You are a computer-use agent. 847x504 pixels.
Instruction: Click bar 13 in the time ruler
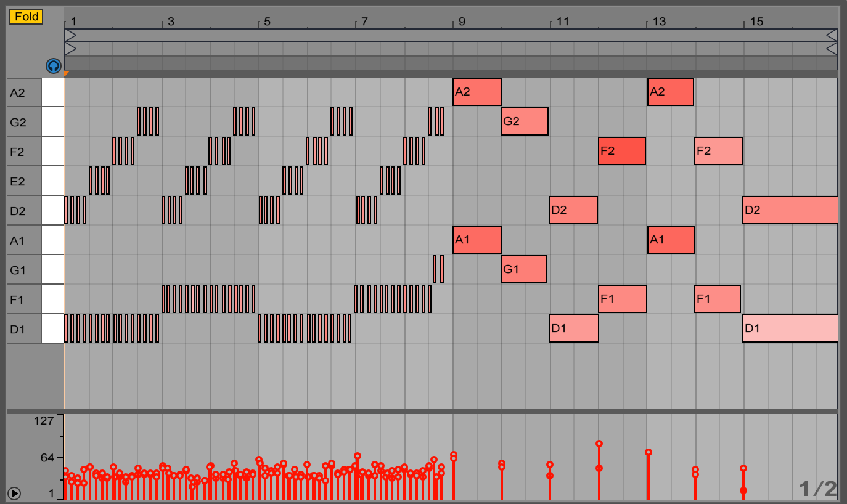660,22
